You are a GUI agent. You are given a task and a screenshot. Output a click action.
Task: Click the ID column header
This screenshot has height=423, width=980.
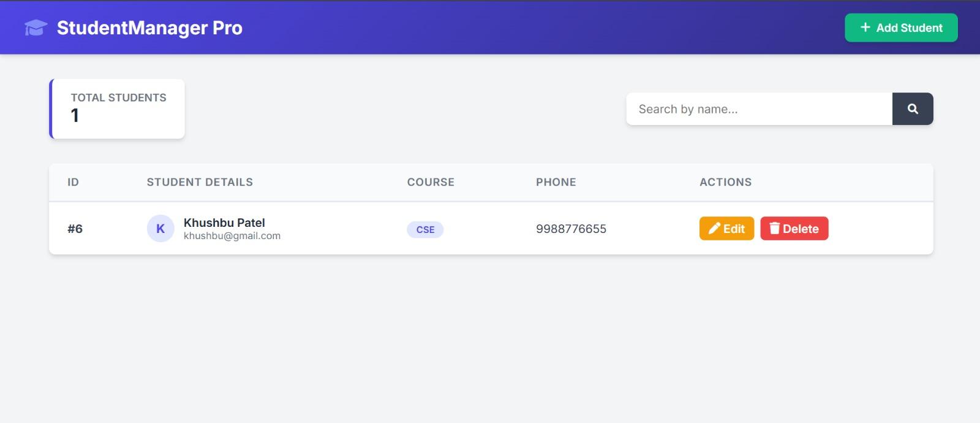[73, 182]
